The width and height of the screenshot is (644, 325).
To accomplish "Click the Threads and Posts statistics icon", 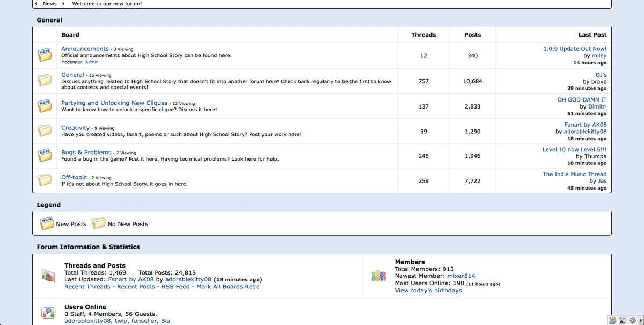I will pos(49,275).
